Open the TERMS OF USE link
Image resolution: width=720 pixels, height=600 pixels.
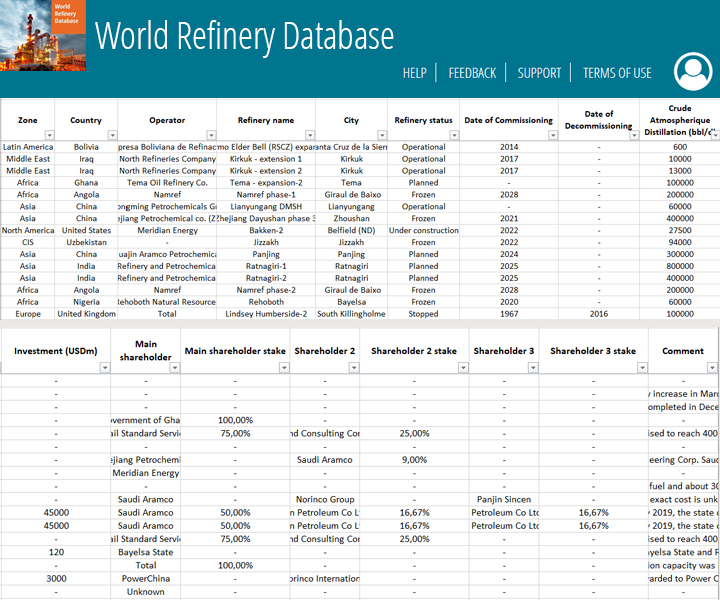pos(617,73)
